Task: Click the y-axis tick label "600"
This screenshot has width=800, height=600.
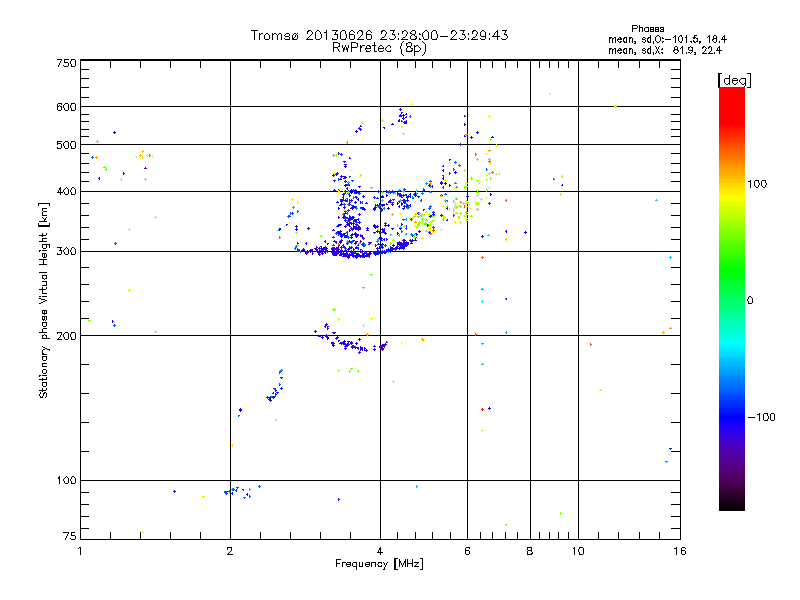Action: 66,107
